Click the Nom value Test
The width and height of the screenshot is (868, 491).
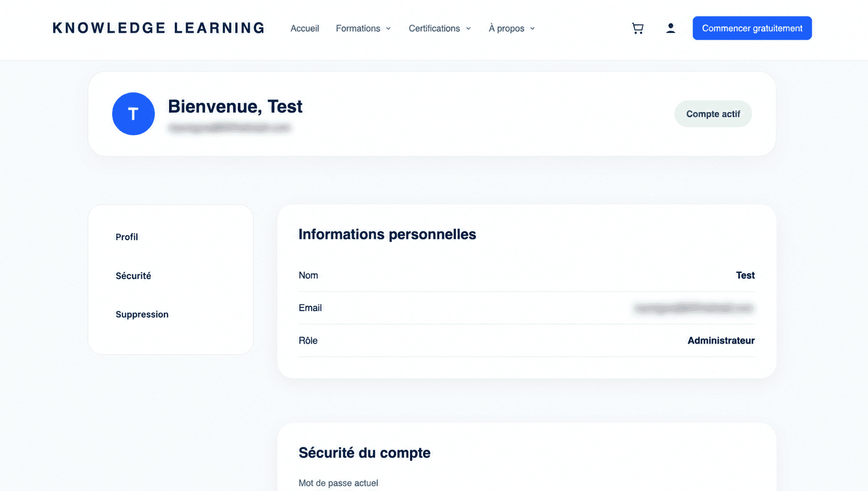click(x=745, y=275)
